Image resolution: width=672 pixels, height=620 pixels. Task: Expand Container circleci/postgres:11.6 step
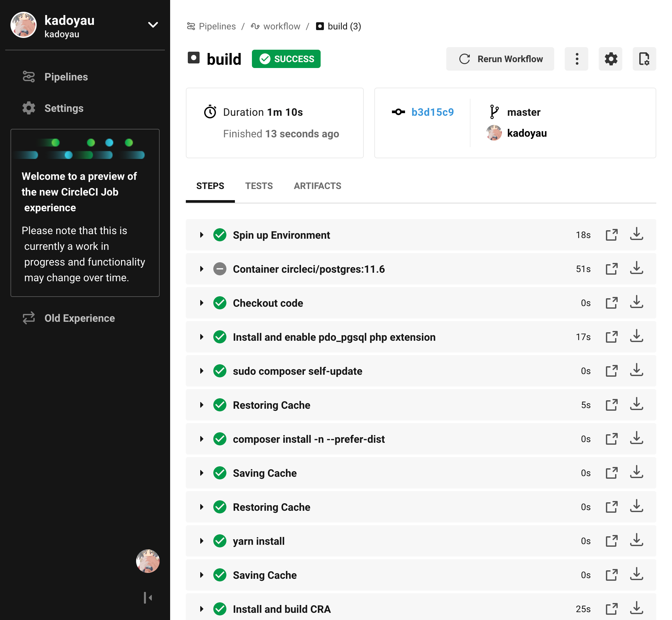[x=202, y=269]
